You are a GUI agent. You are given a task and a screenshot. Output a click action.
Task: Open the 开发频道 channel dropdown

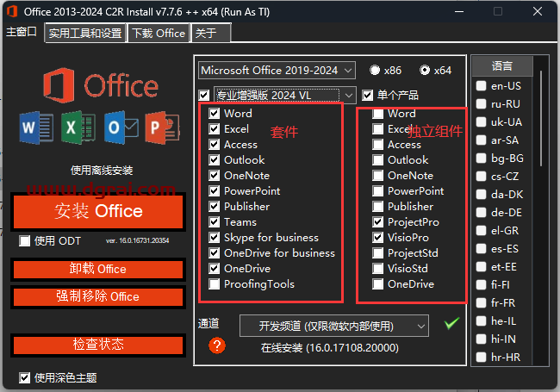334,326
